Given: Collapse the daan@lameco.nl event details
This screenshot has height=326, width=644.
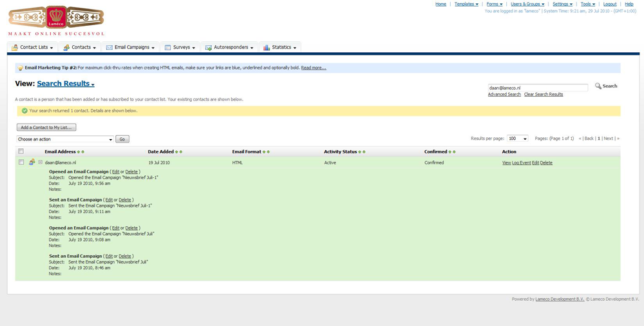Looking at the screenshot, I should [40, 162].
